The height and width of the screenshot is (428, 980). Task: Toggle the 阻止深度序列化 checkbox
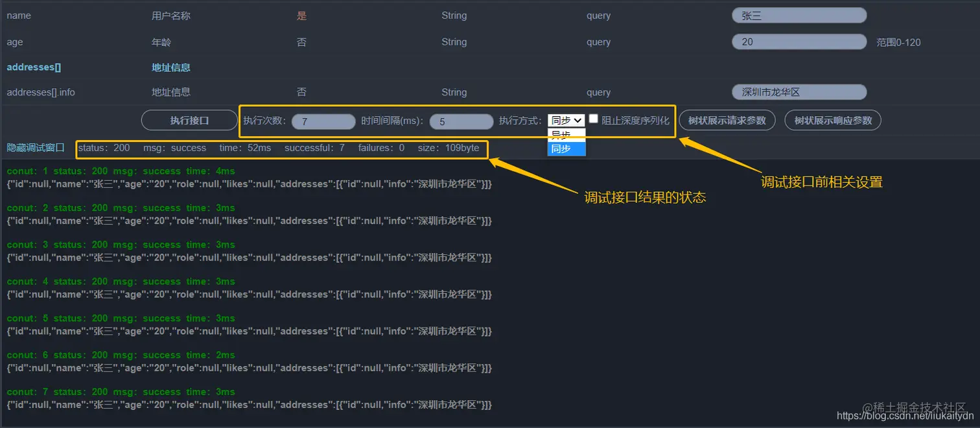[593, 119]
